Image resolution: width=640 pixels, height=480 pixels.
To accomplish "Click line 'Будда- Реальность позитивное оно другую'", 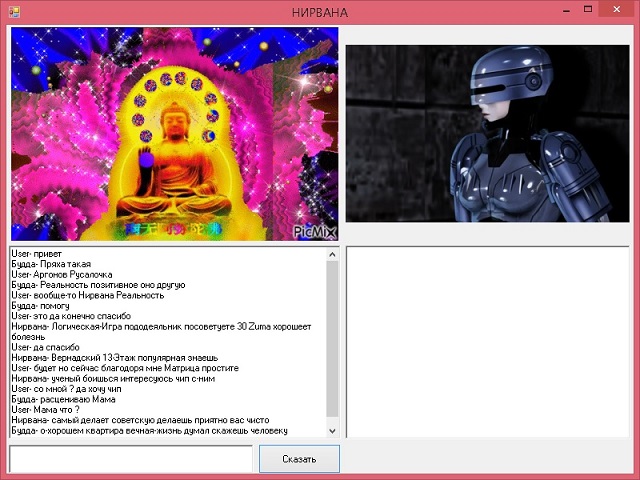I will (98, 285).
